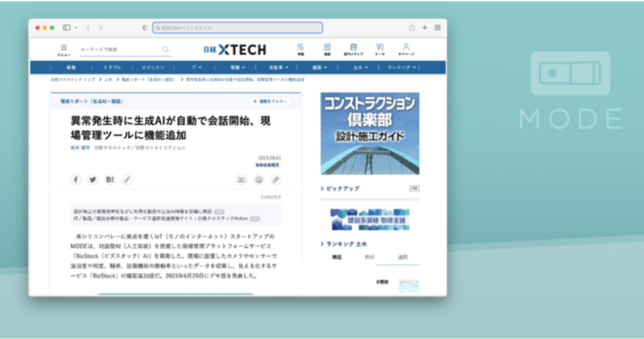Click the 連載をフォロー follow button
This screenshot has height=339, width=644.
point(270,101)
